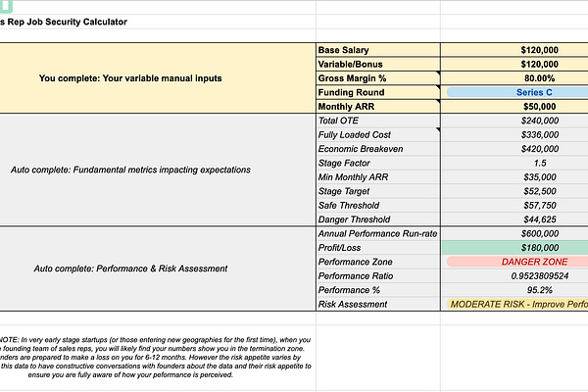
Task: Select the 'Fundamental metrics impacting expectations' cell
Action: point(158,170)
